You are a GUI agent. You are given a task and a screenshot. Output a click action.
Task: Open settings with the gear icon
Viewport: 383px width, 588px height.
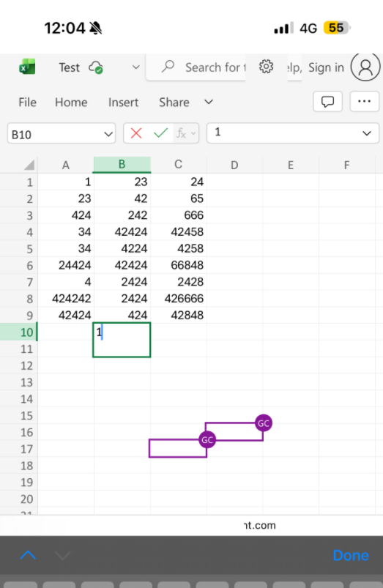pos(266,67)
